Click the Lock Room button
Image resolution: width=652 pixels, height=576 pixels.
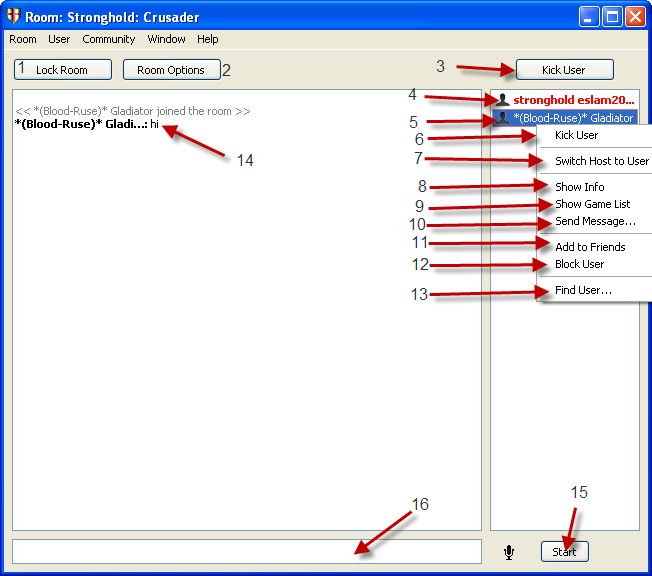click(x=63, y=69)
